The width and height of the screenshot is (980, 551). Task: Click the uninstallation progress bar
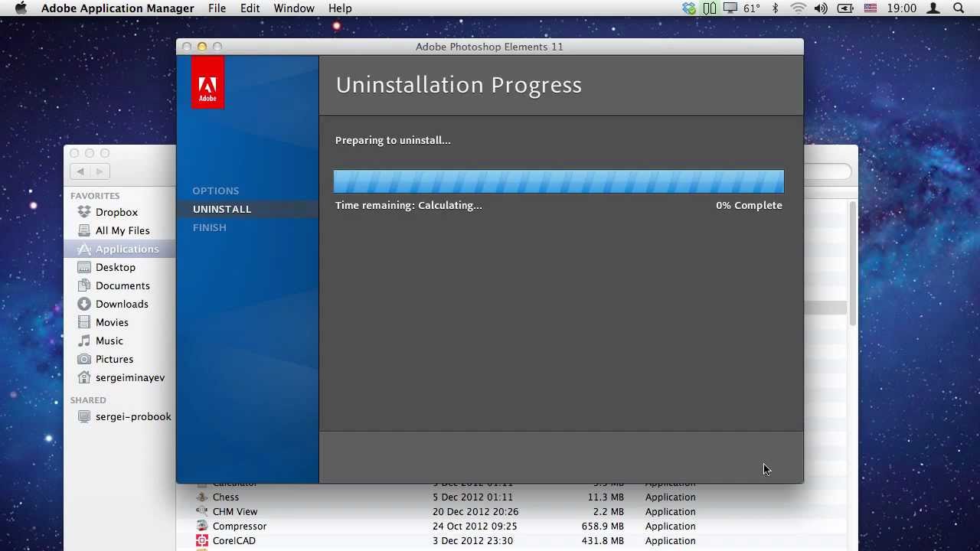[559, 181]
